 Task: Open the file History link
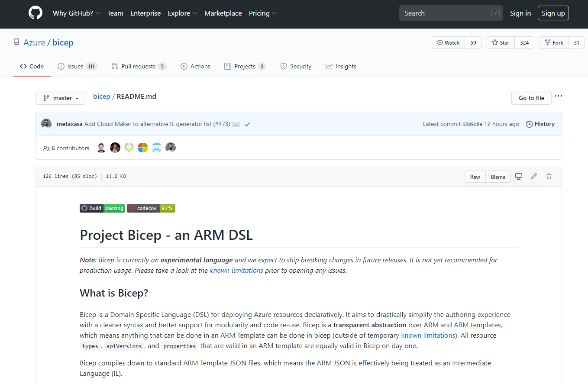pyautogui.click(x=540, y=124)
